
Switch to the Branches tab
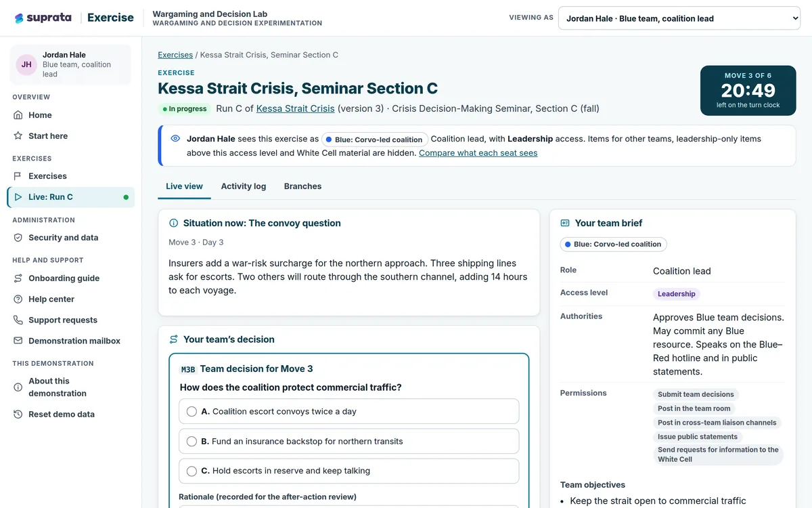coord(302,186)
